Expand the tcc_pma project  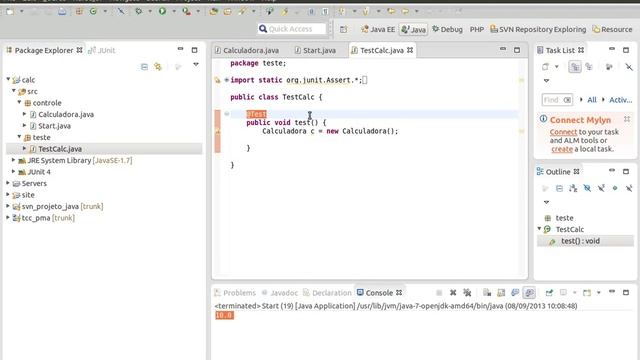pos(8,218)
